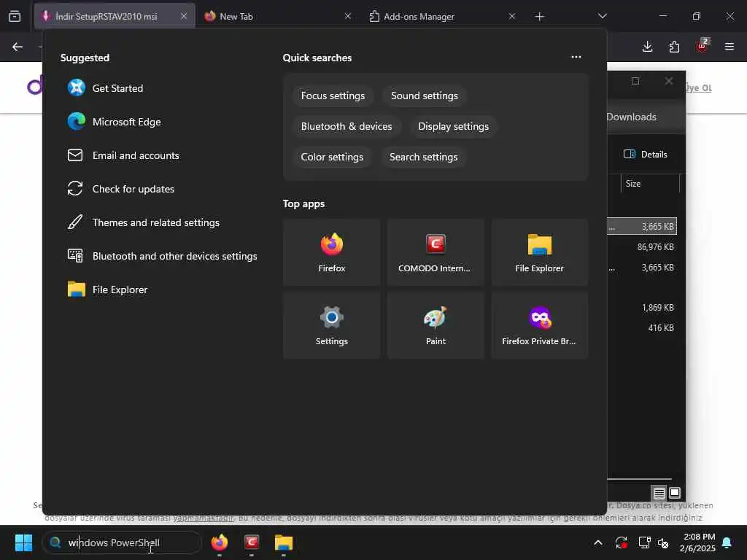Screen dimensions: 747x560
Task: Close the New Tab tab
Action: coord(348,16)
